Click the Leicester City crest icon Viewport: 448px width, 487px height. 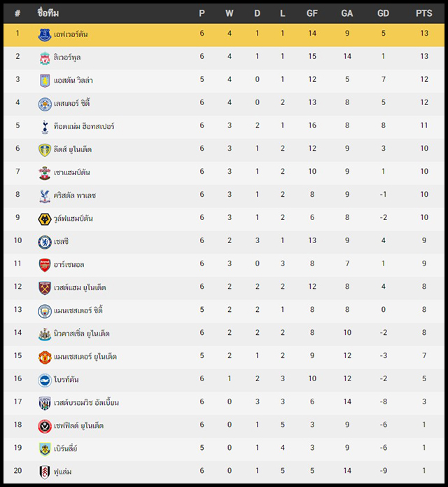[45, 104]
